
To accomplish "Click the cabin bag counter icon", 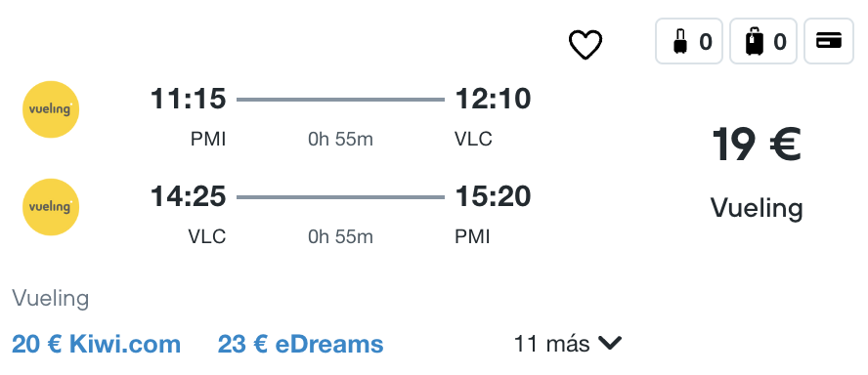I will tap(689, 41).
